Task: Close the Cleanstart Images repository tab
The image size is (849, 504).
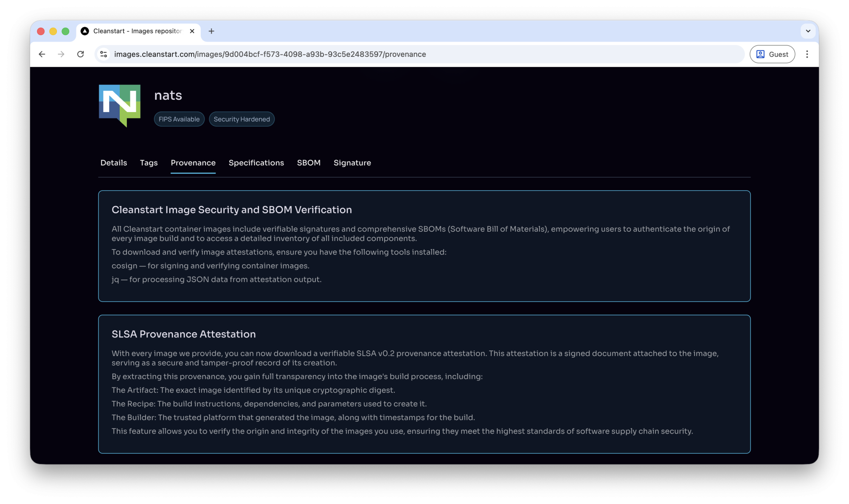Action: 192,31
